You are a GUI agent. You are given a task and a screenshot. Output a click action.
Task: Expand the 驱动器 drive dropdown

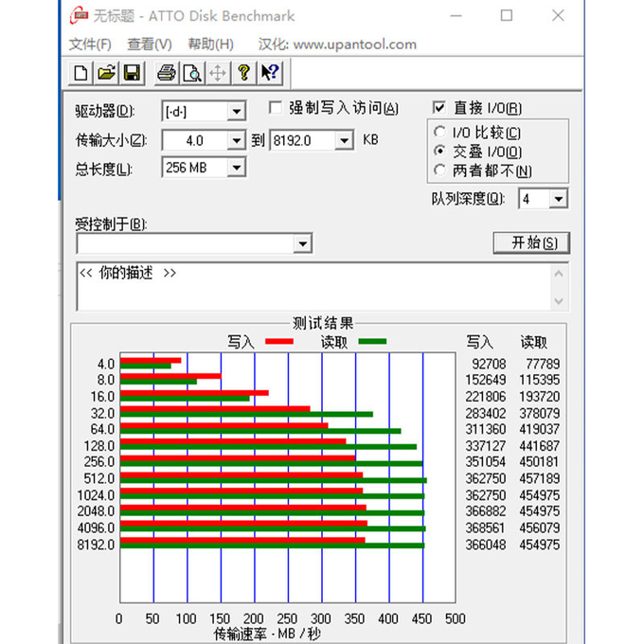[x=236, y=112]
